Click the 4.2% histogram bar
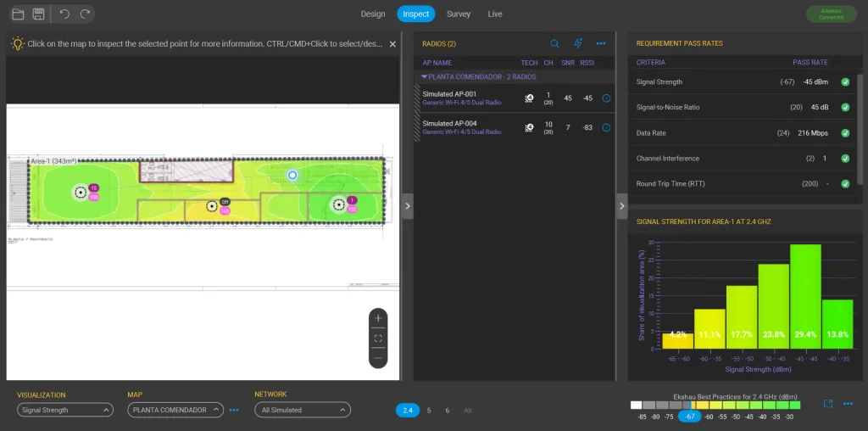The height and width of the screenshot is (431, 868). pos(677,341)
